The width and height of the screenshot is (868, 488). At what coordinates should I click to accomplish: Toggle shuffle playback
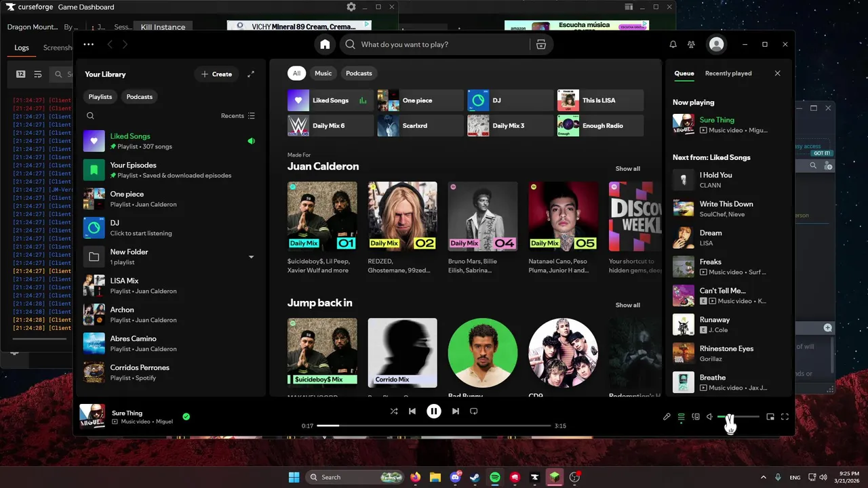pyautogui.click(x=394, y=411)
